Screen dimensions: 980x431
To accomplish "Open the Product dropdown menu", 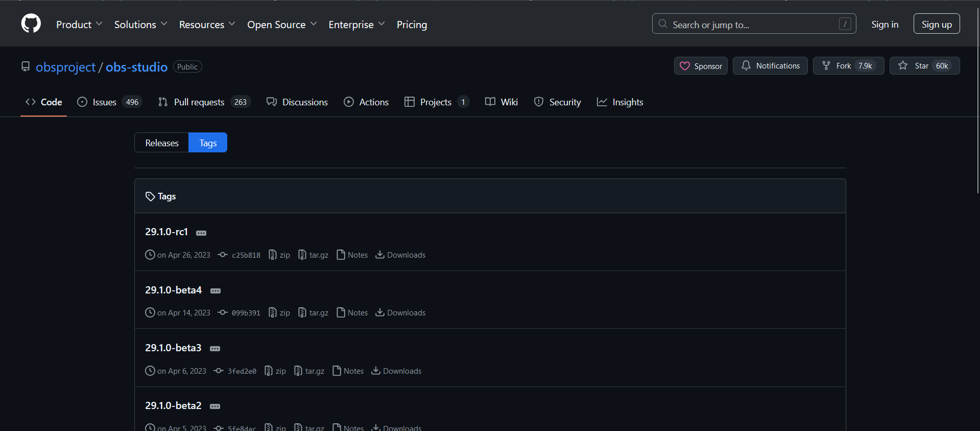I will [x=79, y=25].
